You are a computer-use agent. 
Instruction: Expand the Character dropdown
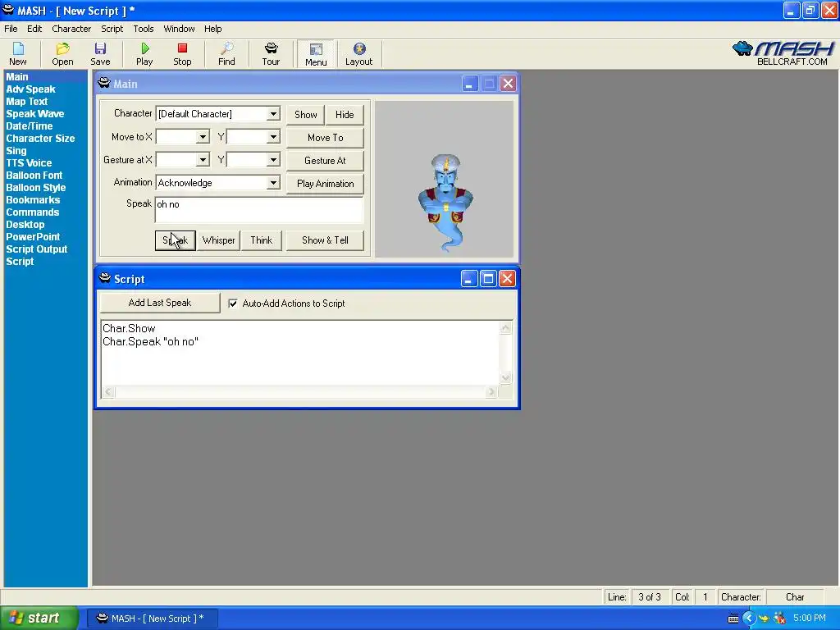pyautogui.click(x=273, y=114)
